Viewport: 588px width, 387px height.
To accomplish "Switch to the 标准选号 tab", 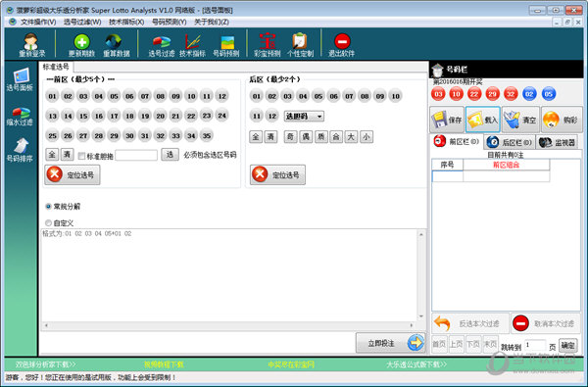I will pos(56,67).
